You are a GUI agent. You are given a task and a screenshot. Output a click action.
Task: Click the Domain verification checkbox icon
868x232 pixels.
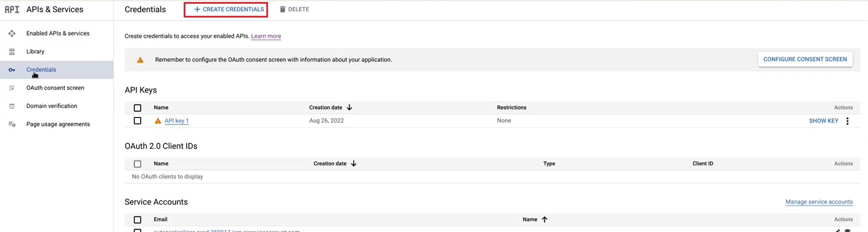pos(12,106)
